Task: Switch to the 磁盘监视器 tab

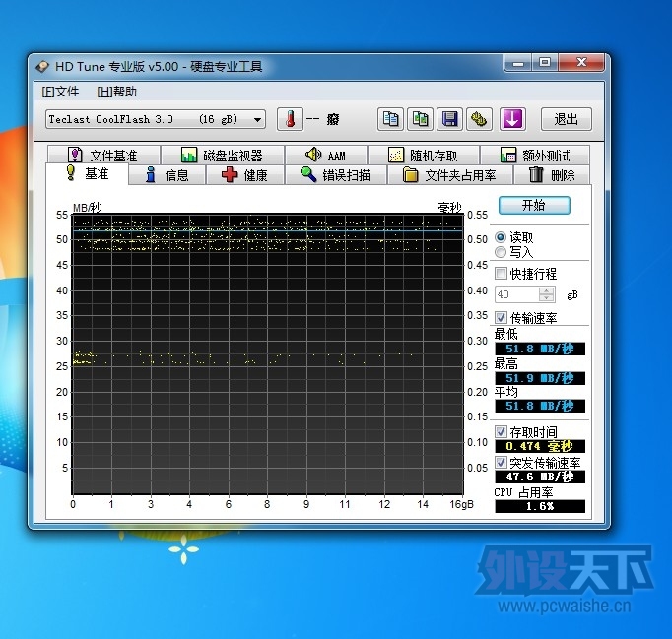Action: coord(223,155)
